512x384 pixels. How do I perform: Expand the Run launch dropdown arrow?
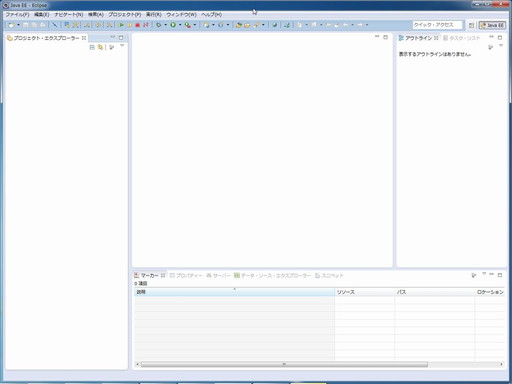[x=180, y=25]
